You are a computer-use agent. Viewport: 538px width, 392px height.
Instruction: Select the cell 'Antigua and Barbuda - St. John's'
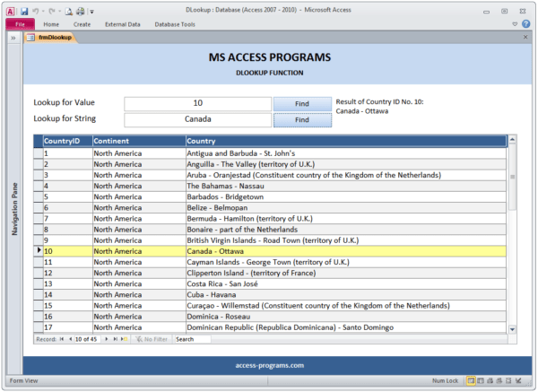pos(346,153)
